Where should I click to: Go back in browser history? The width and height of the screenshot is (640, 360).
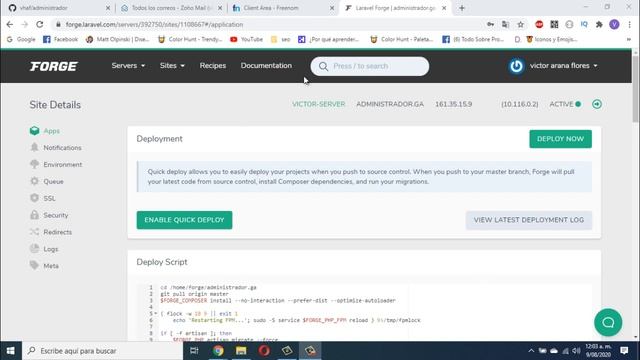tap(10, 24)
